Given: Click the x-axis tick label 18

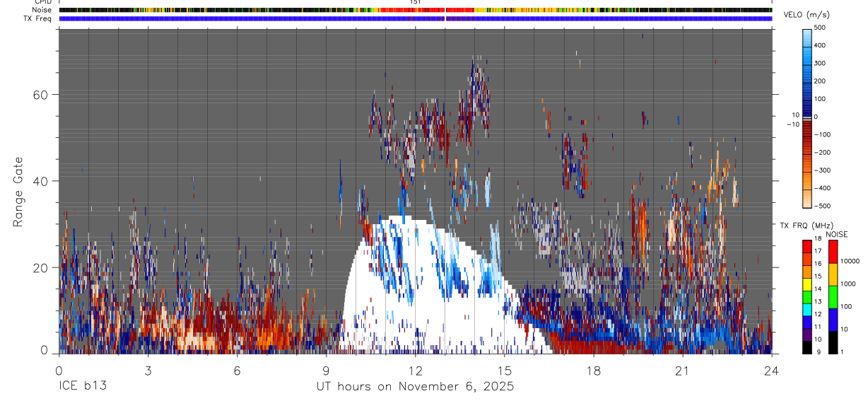Looking at the screenshot, I should tap(594, 371).
